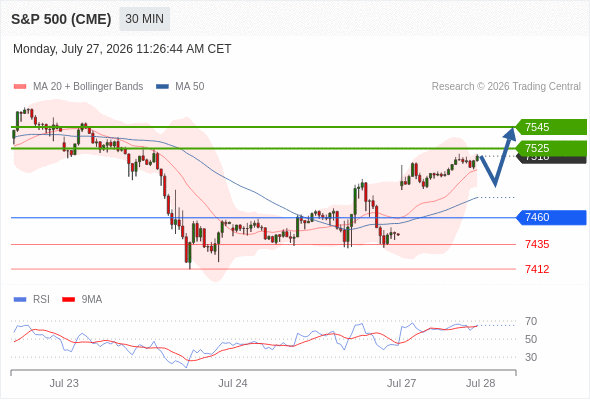Click the blue RSI legend swatch
Screen dimensions: 590x400
20,300
